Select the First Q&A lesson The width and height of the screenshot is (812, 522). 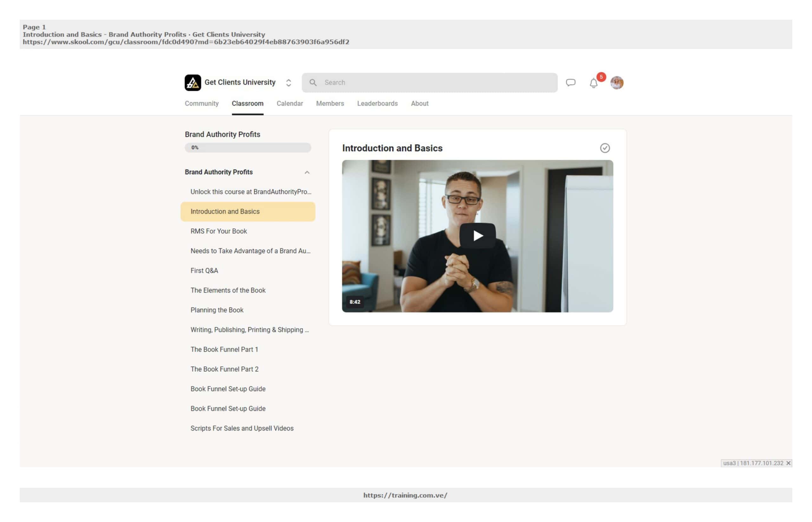[x=204, y=271]
